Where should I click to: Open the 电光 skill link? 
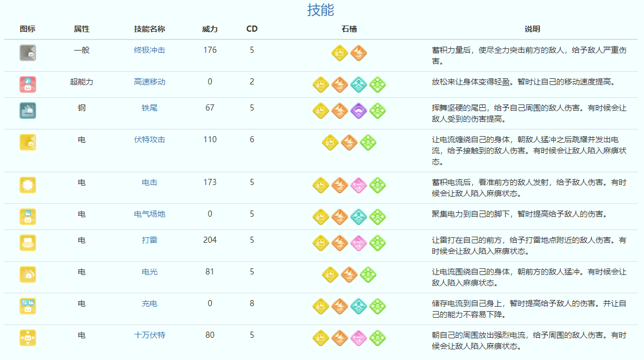click(150, 272)
